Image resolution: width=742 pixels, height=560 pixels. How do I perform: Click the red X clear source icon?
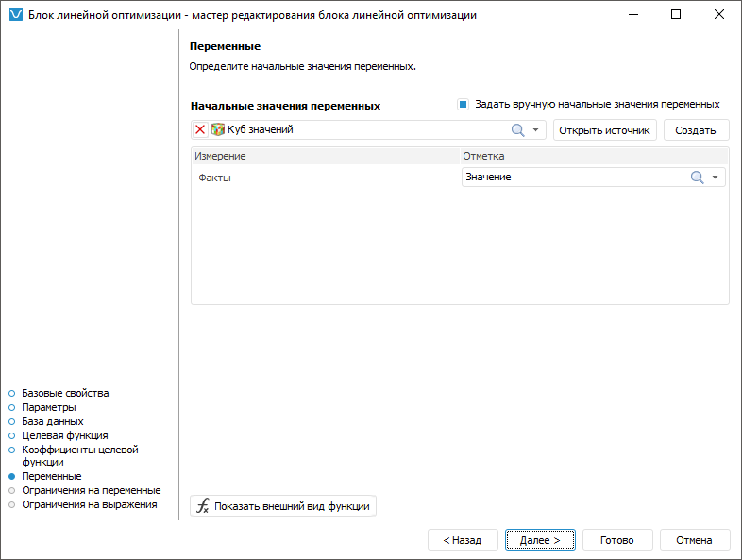(200, 130)
